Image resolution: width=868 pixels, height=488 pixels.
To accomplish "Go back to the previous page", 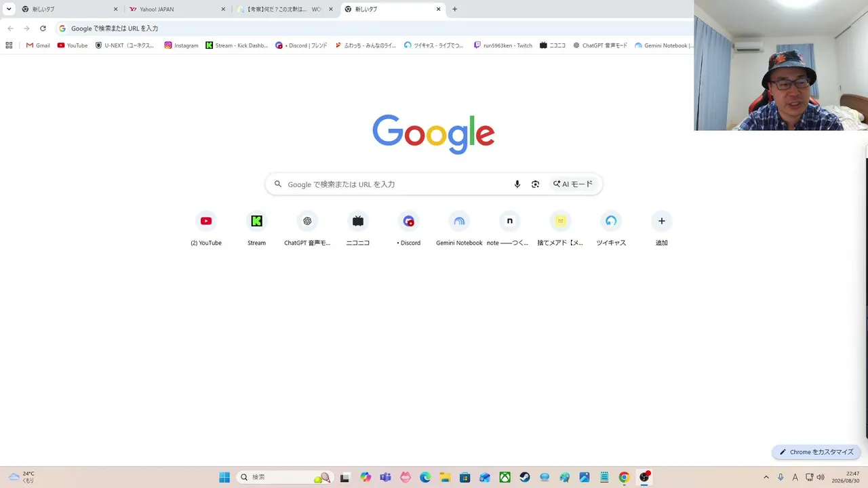I will click(x=10, y=28).
